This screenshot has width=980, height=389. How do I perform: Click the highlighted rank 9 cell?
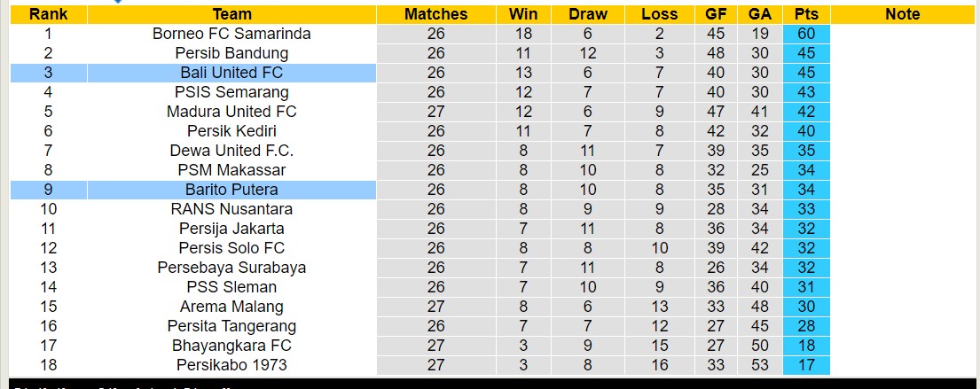point(48,190)
